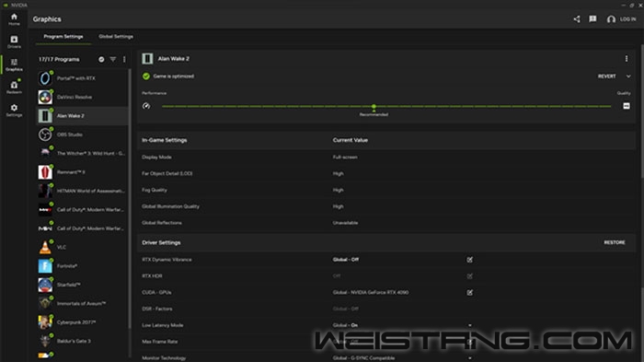644x362 pixels.
Task: Switch to Global Settings tab
Action: coord(116,37)
